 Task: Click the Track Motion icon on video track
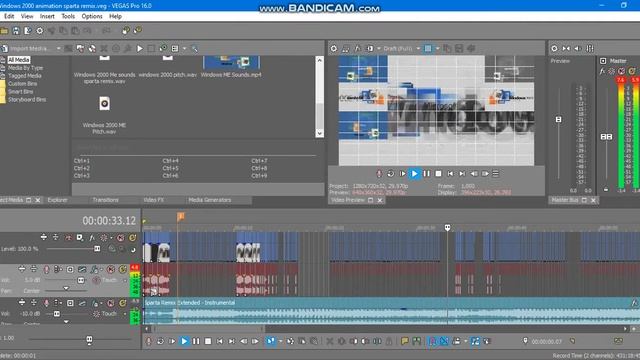click(x=80, y=238)
